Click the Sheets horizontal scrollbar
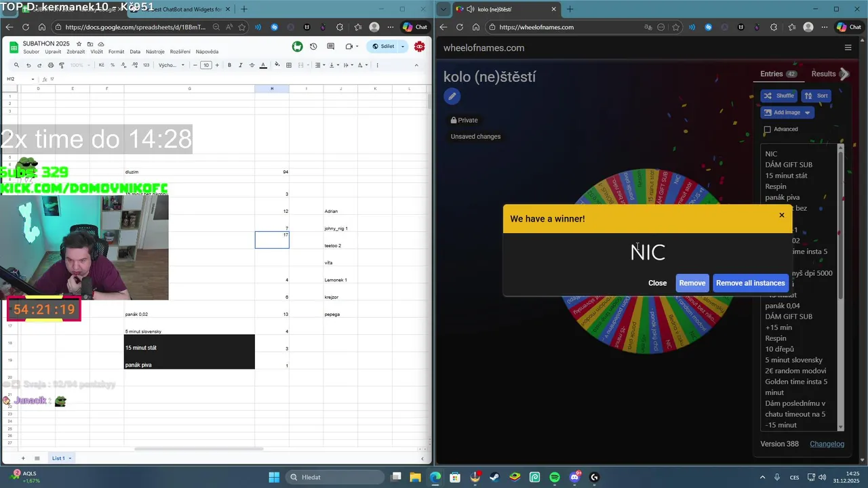Image resolution: width=868 pixels, height=488 pixels. (198, 449)
